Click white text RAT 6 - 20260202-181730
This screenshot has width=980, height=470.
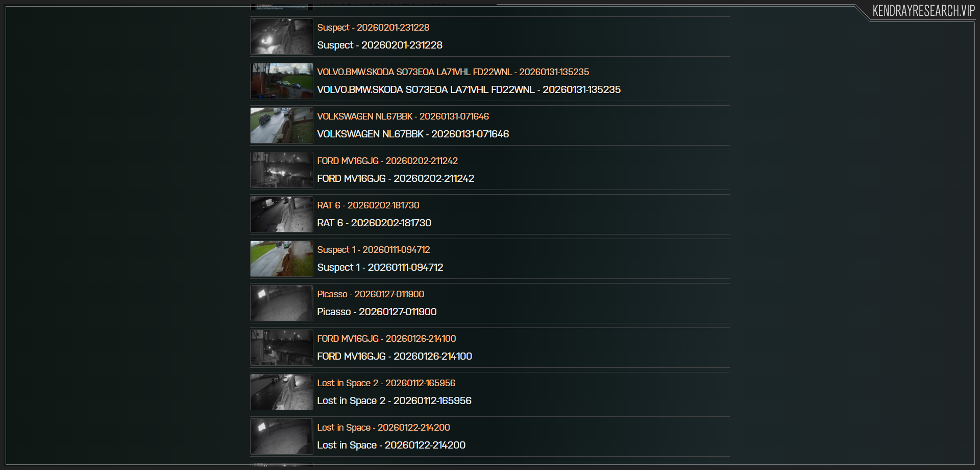coord(374,223)
